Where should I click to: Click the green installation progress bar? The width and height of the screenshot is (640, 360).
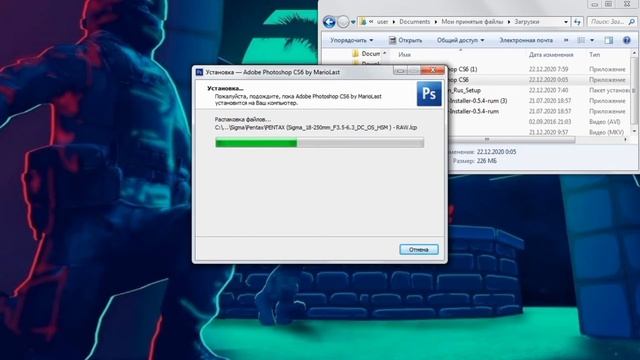pyautogui.click(x=320, y=143)
